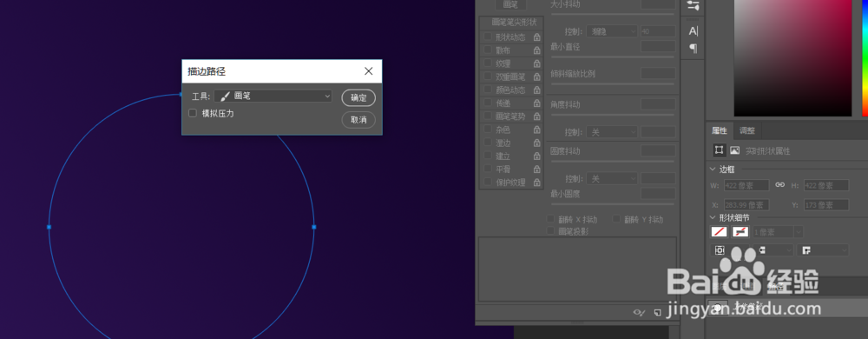This screenshot has height=339, width=868.
Task: Click lock icon for 散布
Action: [536, 50]
